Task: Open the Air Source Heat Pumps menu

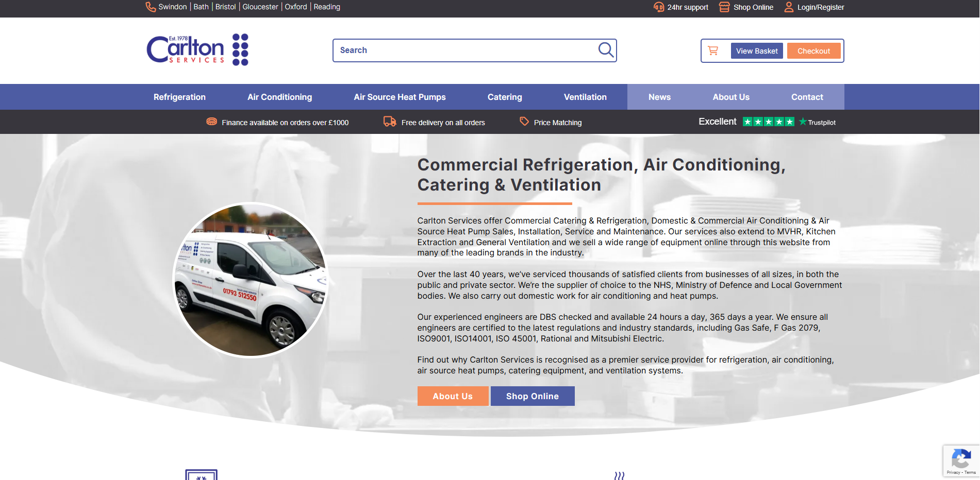Action: point(400,97)
